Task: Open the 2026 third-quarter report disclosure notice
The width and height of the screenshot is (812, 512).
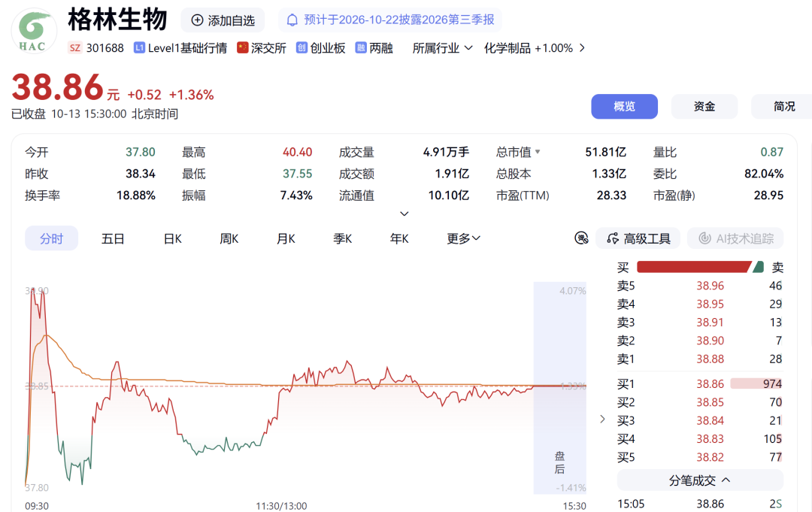Action: [390, 20]
